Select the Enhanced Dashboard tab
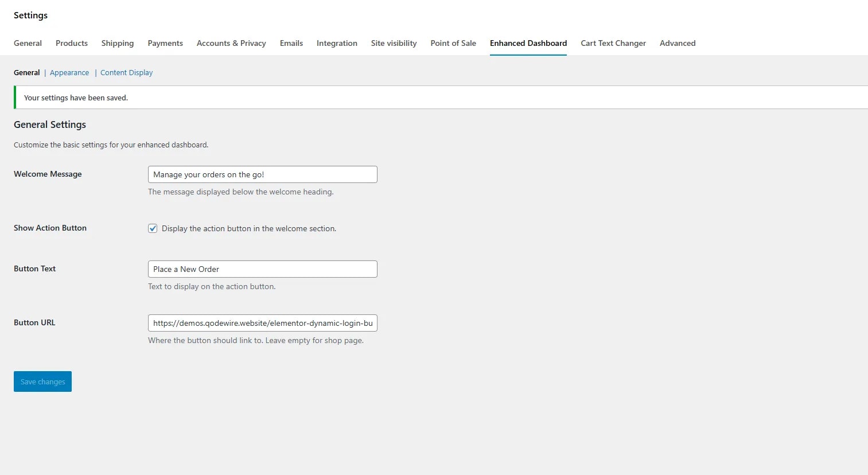The width and height of the screenshot is (868, 475). (528, 43)
